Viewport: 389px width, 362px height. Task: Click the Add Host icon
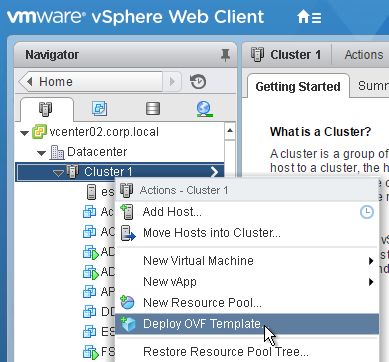click(127, 212)
